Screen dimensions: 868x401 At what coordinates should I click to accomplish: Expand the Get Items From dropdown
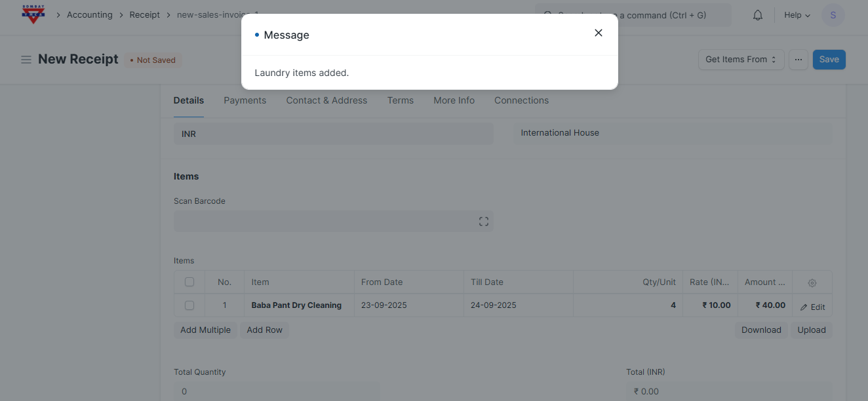741,60
